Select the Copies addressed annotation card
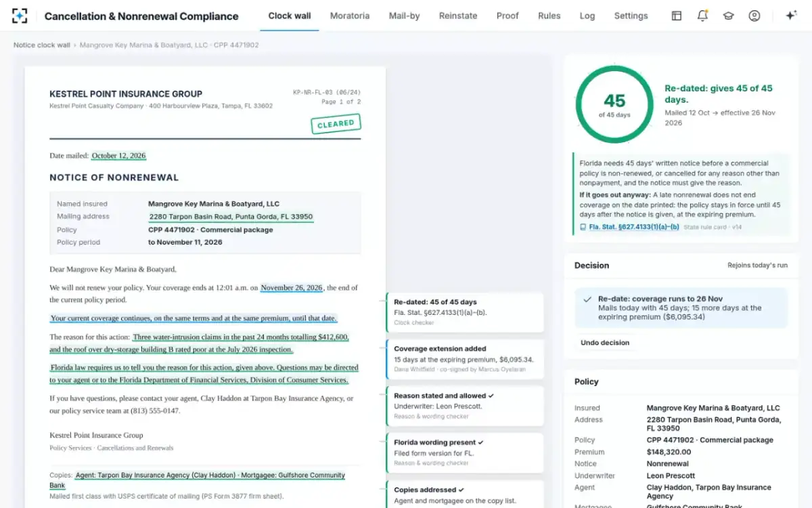Viewport: 812px width, 508px height. click(465, 494)
